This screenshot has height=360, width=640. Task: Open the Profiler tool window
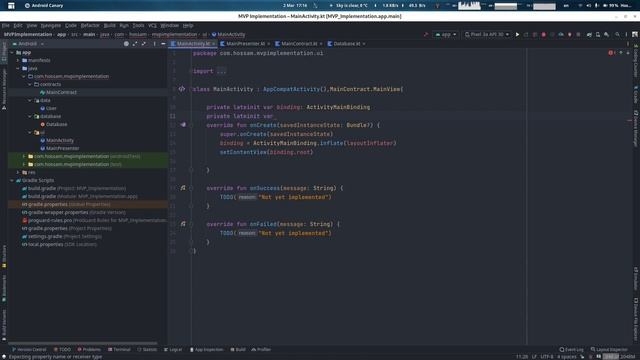(261, 349)
